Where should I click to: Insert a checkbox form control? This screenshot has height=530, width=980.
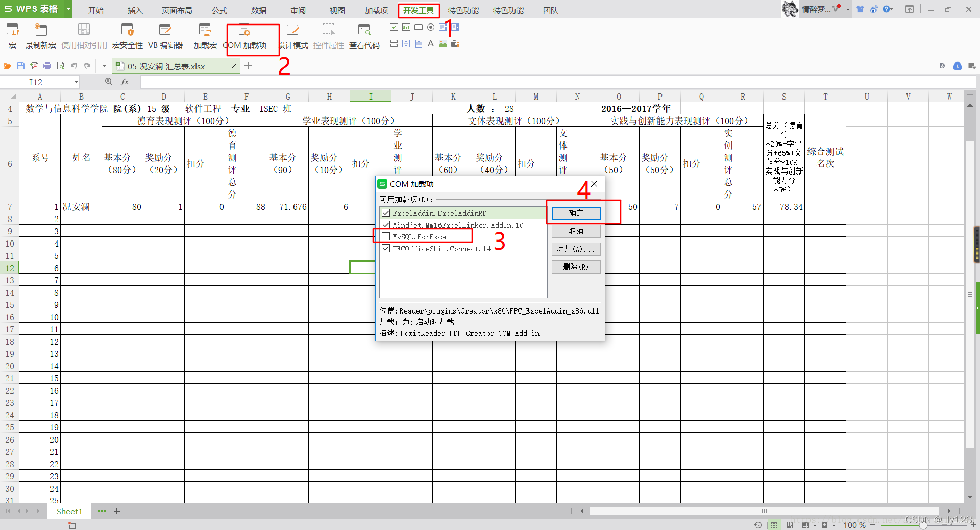point(394,27)
